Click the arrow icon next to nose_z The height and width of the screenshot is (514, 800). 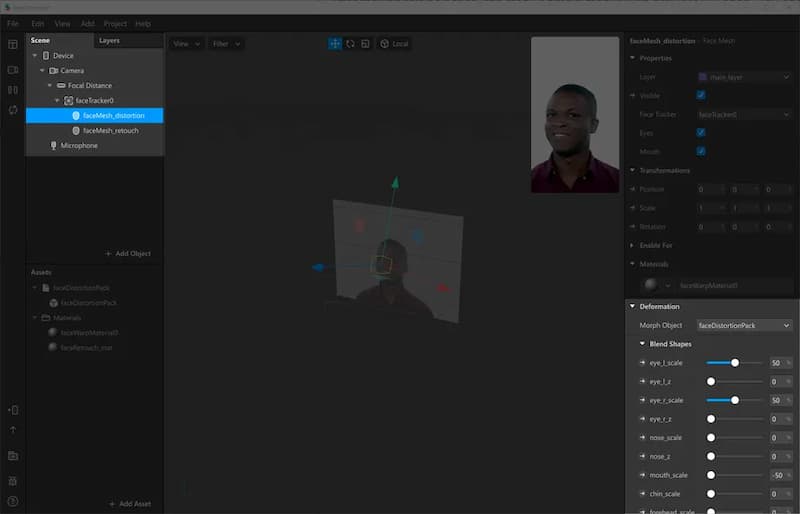(642, 456)
